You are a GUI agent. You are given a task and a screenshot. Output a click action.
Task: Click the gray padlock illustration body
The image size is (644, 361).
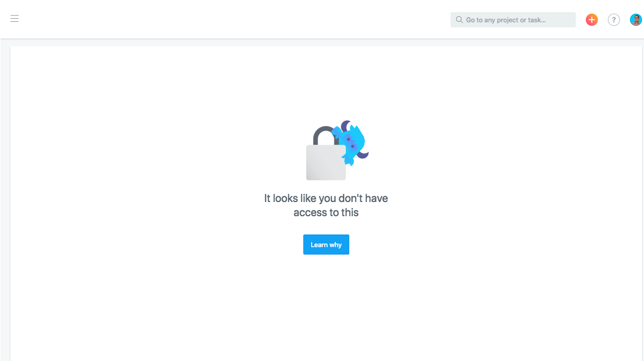click(326, 163)
